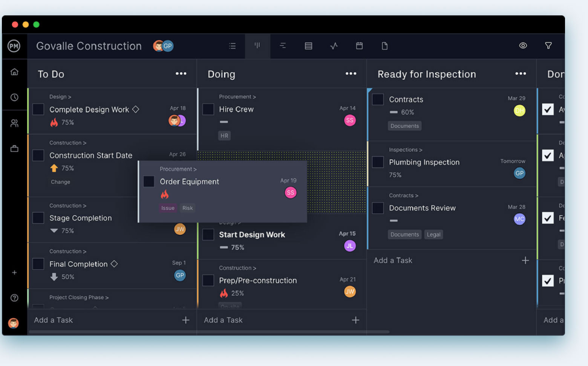Screen dimensions: 588x366
Task: Select the Home icon in the sidebar
Action: pos(14,72)
